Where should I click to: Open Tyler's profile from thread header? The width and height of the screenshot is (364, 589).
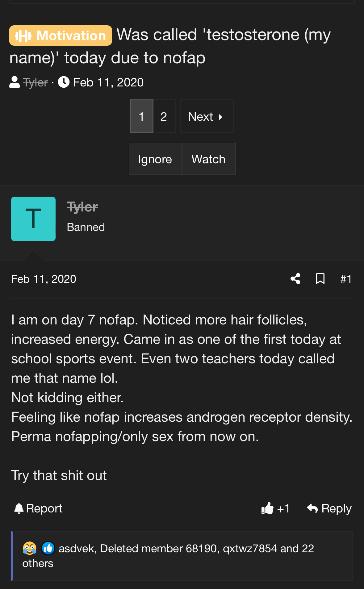point(35,82)
